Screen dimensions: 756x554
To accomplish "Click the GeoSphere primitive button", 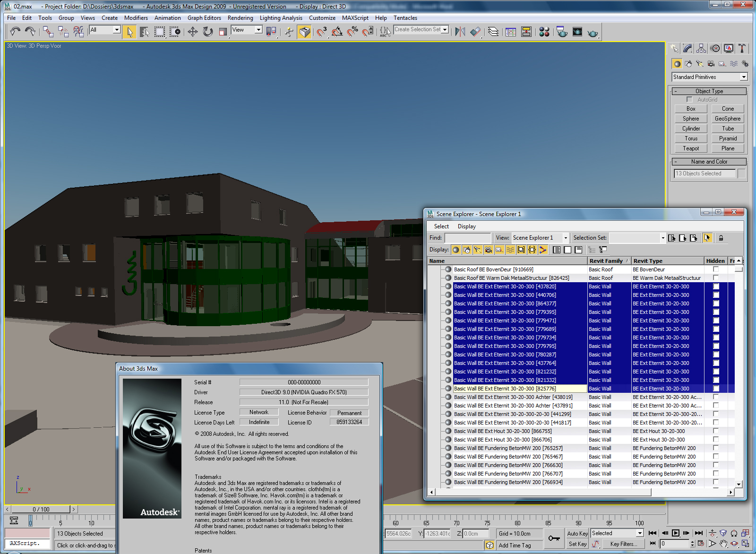I will pyautogui.click(x=728, y=119).
